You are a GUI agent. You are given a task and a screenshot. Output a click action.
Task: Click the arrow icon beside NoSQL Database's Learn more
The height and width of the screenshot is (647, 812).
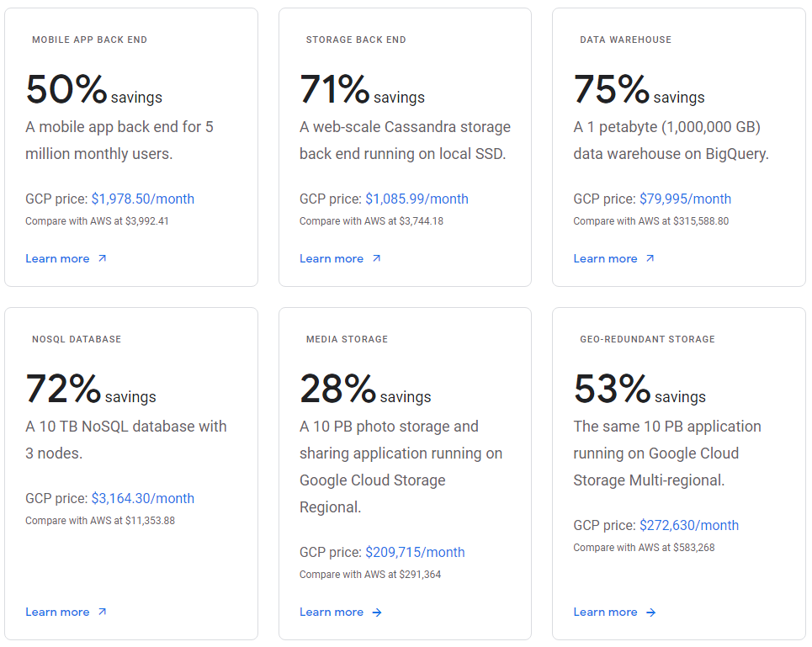103,612
